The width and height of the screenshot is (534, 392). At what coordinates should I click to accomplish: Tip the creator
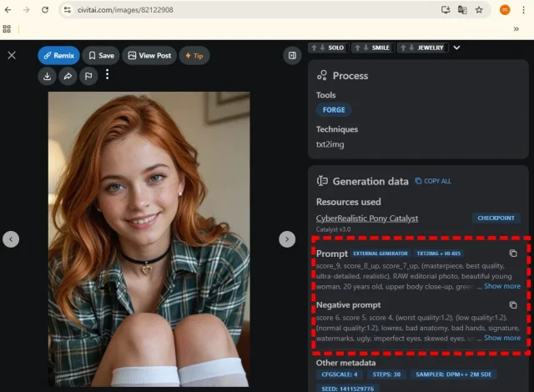coord(194,56)
